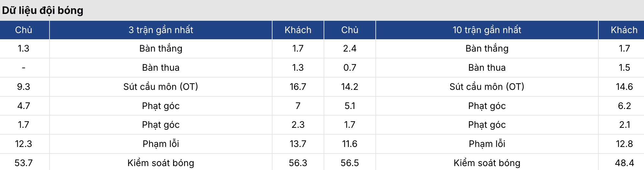This screenshot has height=170, width=644.
Task: Click the fouls value 12.8
Action: click(624, 144)
